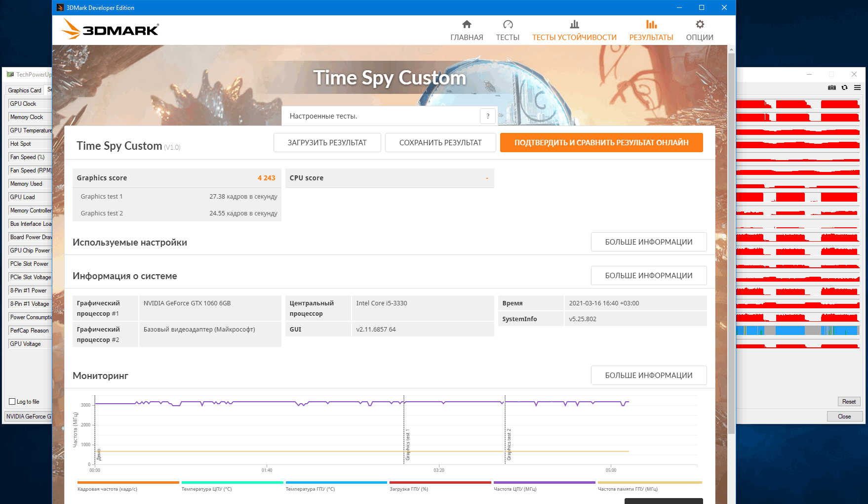Click the Hot Spot sensor in GPU-Z
The height and width of the screenshot is (504, 868).
30,144
